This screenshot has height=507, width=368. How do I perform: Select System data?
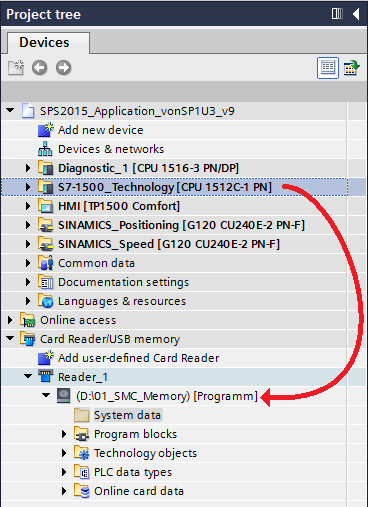pyautogui.click(x=127, y=415)
